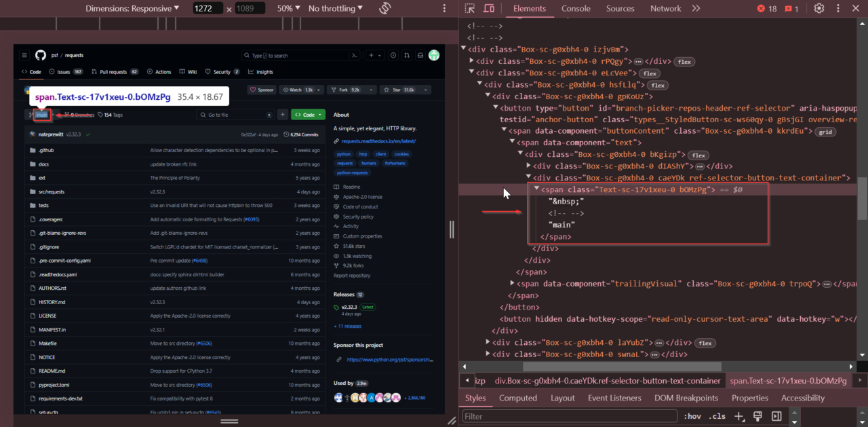Open the No throttling dropdown
Viewport: 868px width, 427px height.
336,8
